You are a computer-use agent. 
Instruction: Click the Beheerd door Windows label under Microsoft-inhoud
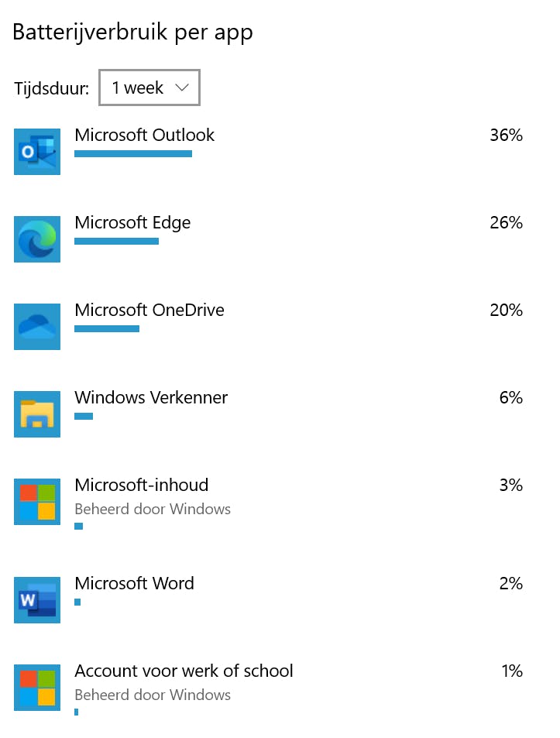click(x=152, y=509)
